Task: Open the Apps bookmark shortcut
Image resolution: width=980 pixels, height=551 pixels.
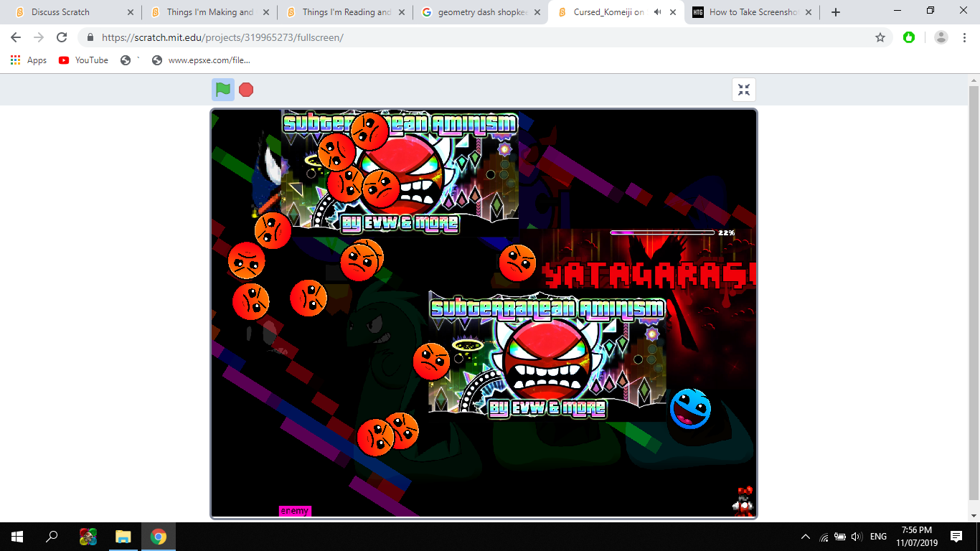Action: coord(29,60)
